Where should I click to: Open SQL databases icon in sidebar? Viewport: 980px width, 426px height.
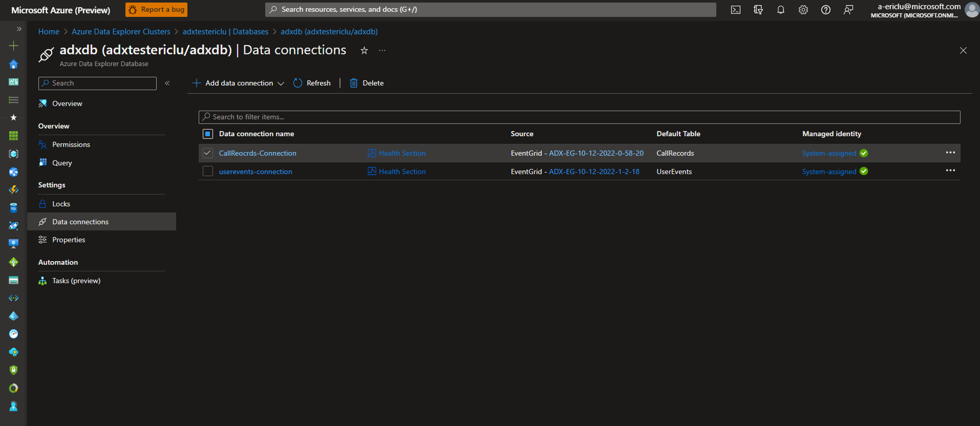coord(13,208)
